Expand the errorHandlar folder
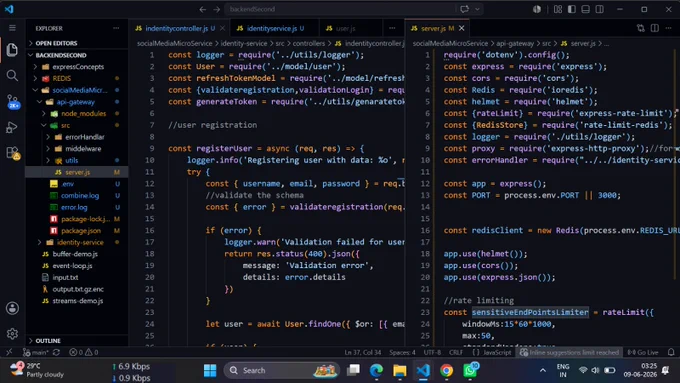 pyautogui.click(x=85, y=137)
